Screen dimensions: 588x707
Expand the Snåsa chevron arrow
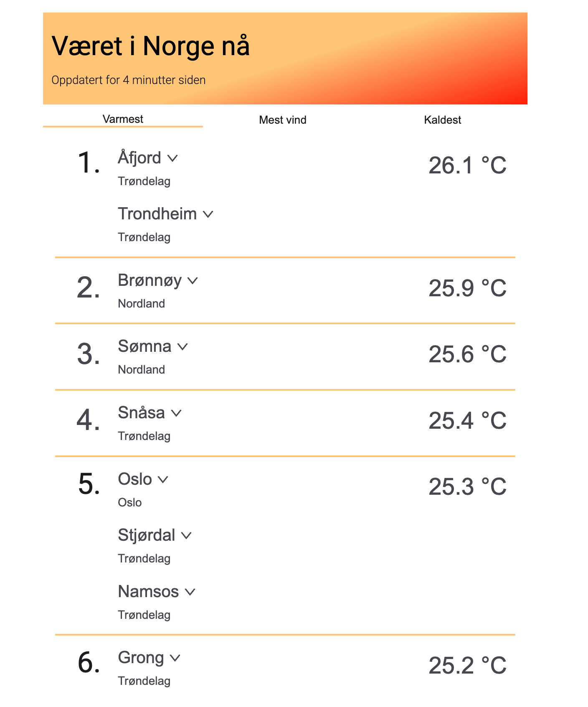(x=176, y=413)
